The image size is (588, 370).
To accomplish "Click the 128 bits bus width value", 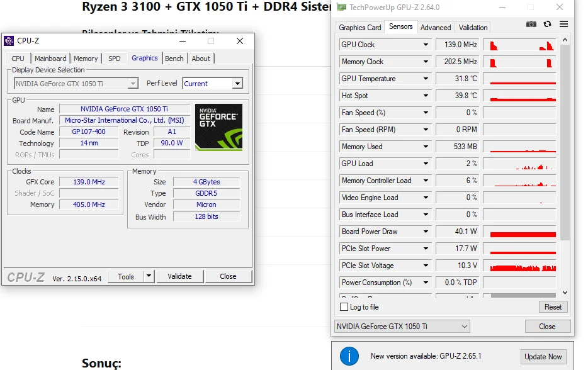I will click(x=206, y=216).
